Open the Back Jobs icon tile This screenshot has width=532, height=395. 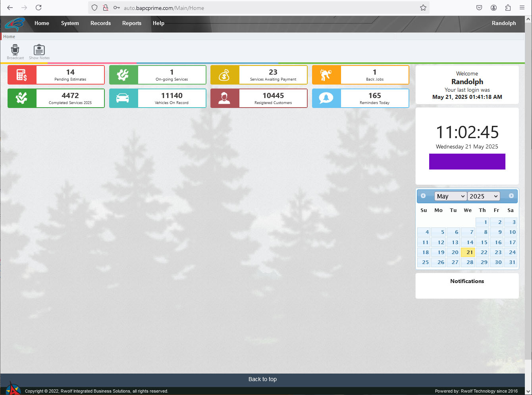click(326, 75)
